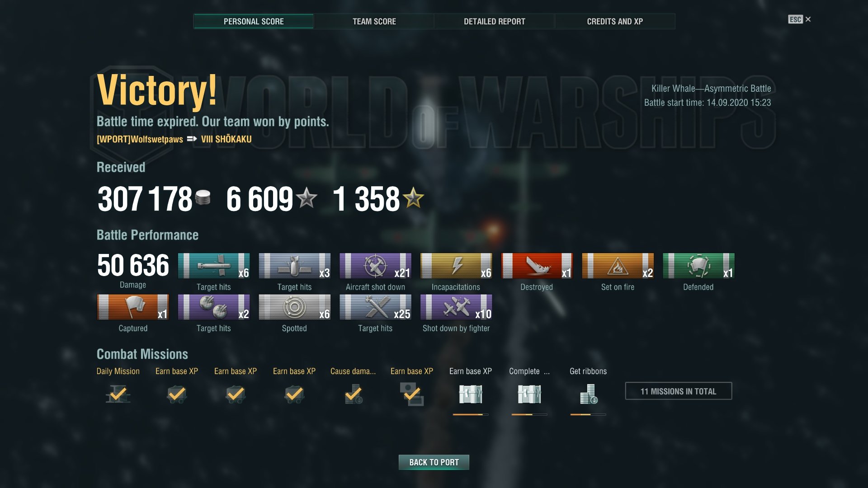Open the Team Score tab
Image resolution: width=868 pixels, height=488 pixels.
374,21
